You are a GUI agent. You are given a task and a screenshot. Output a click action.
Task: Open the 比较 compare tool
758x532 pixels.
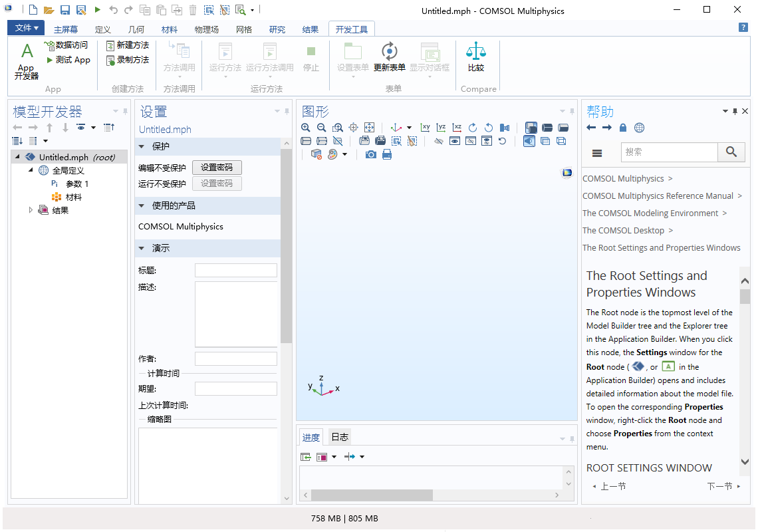[475, 58]
